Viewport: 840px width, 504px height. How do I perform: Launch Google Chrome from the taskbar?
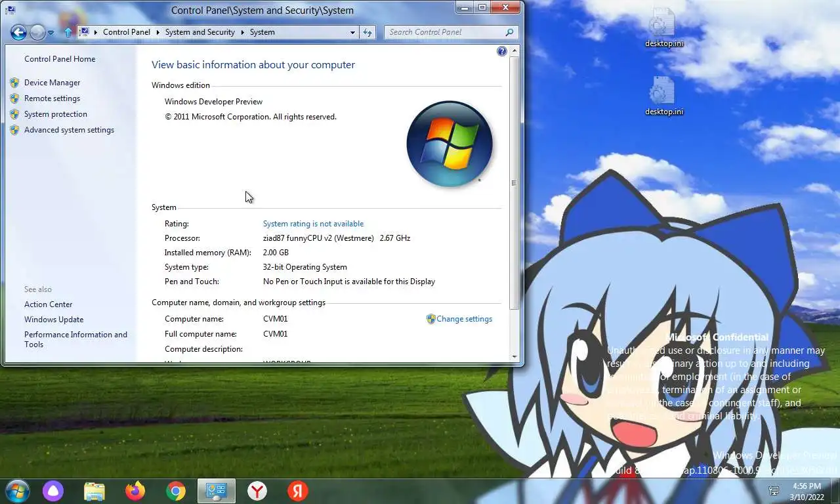pyautogui.click(x=176, y=491)
